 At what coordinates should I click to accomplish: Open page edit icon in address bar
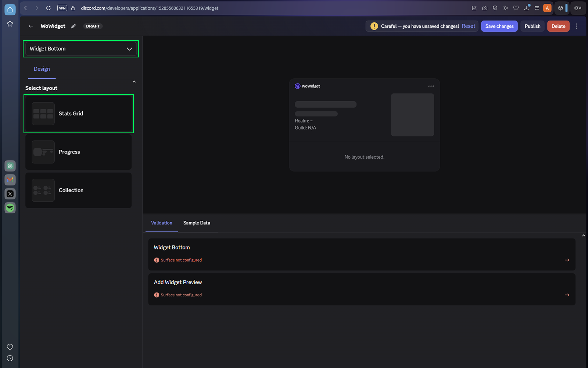coord(474,8)
